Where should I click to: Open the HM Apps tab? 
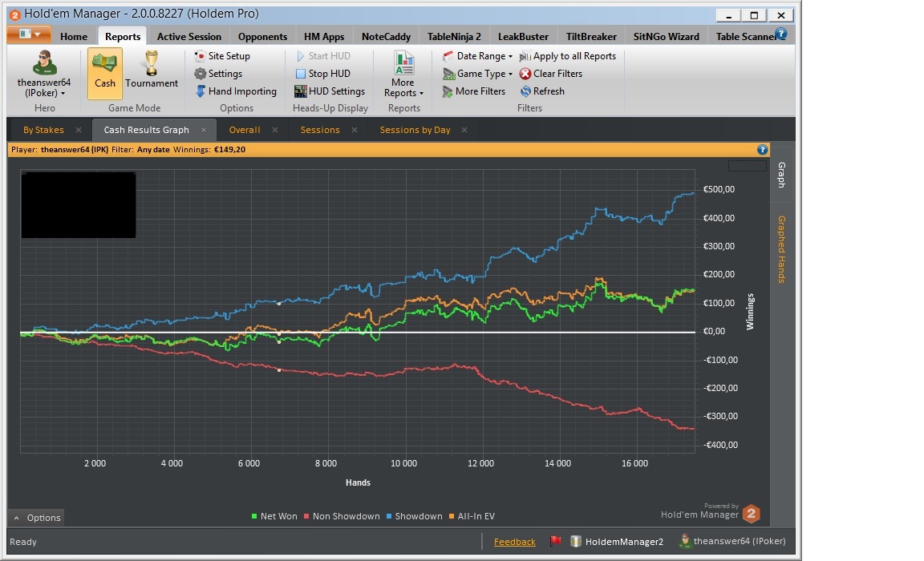324,37
